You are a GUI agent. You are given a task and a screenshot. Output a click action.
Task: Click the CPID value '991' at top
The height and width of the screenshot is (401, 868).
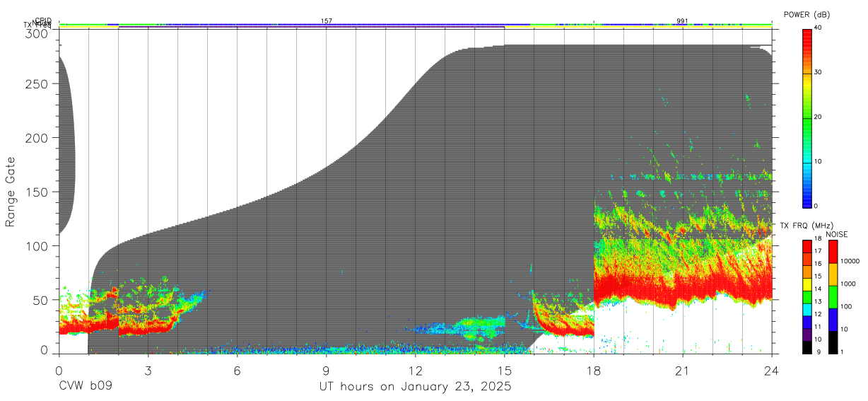click(682, 21)
